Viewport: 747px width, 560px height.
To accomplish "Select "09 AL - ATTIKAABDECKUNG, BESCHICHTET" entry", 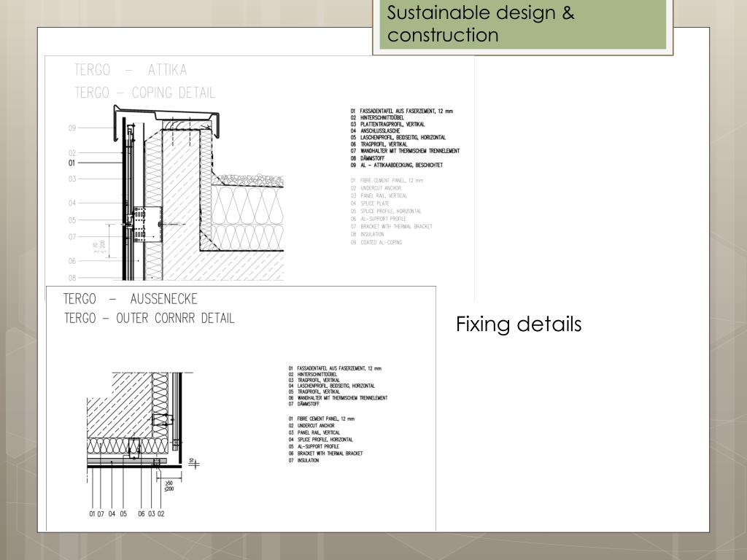I will click(397, 166).
